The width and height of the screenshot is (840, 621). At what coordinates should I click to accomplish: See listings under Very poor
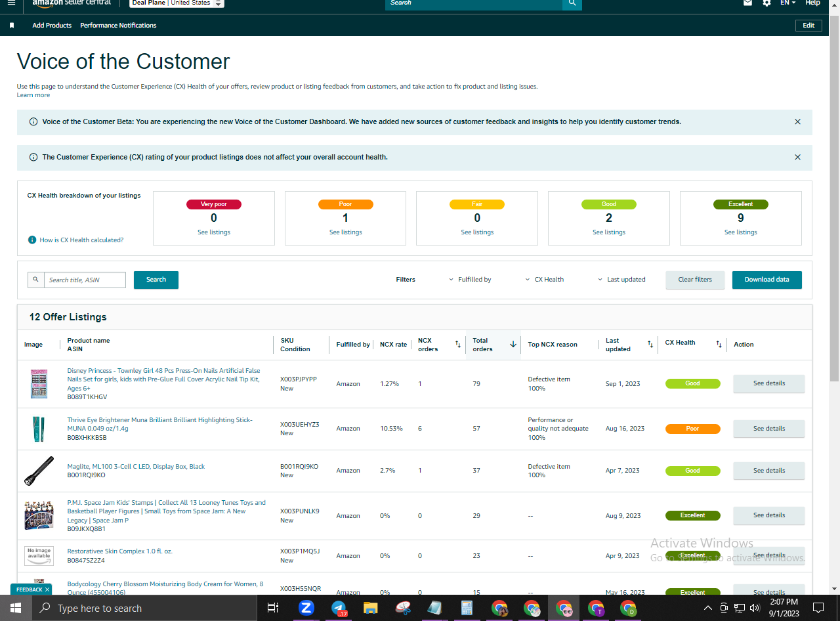click(x=214, y=232)
